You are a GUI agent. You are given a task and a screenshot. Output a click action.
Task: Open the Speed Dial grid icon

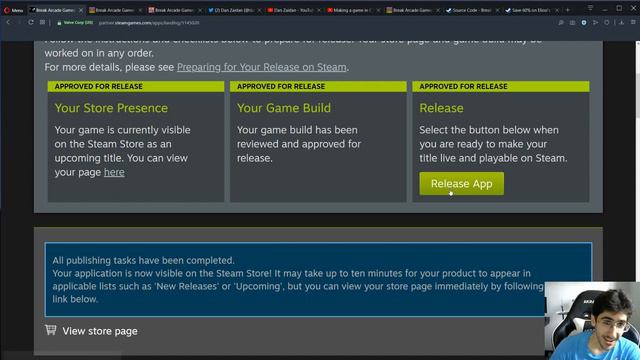(x=42, y=22)
